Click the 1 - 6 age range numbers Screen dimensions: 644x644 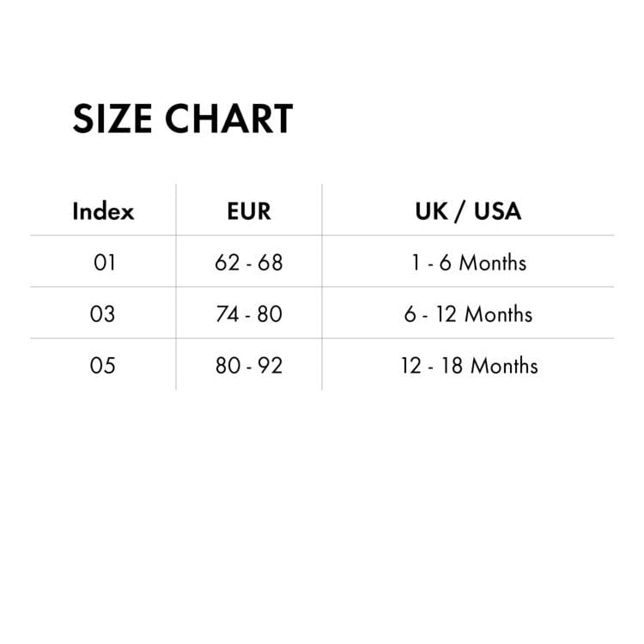tap(430, 263)
